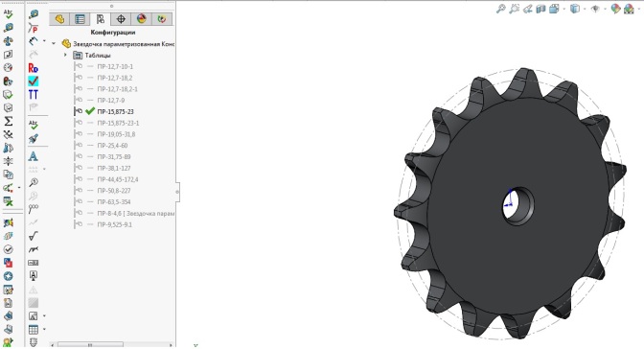Screen dimensions: 644x349
Task: Open the table icon dropdown arrow
Action: [x=44, y=329]
